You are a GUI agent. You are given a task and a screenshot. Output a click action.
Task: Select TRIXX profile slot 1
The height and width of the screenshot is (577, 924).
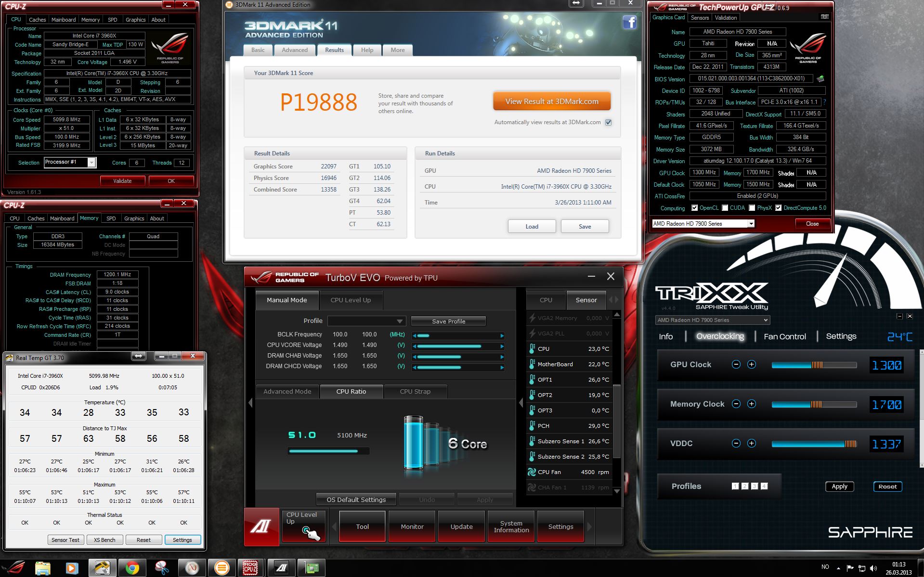coord(735,486)
